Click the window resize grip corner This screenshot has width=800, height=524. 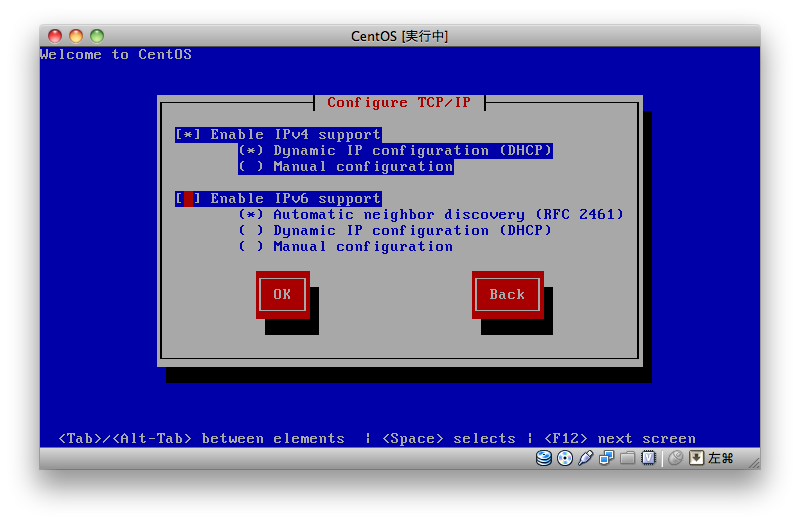[754, 463]
